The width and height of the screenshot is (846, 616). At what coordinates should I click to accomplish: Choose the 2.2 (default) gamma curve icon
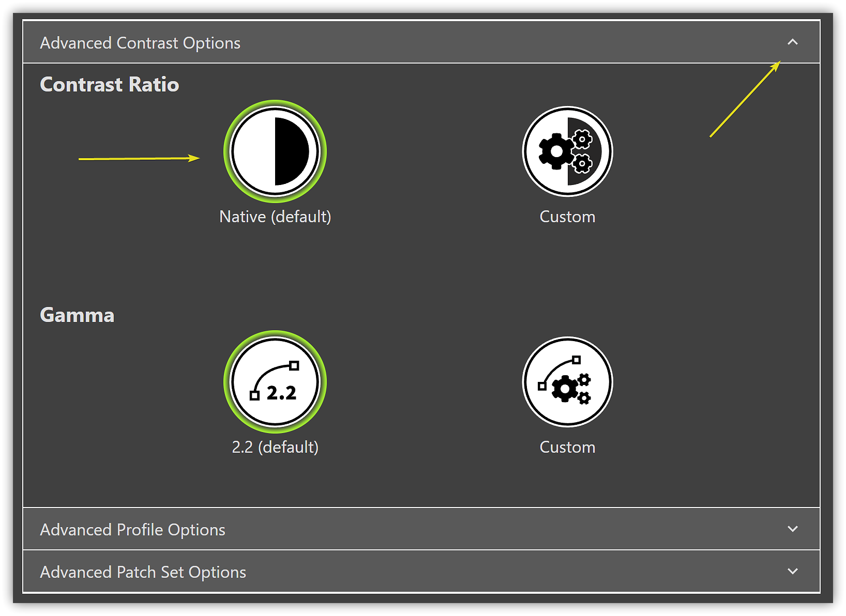coord(275,382)
